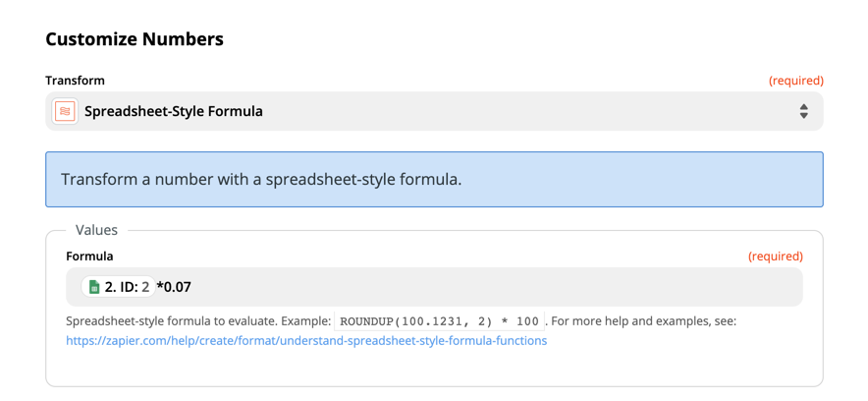Viewport: 868px width, 401px height.
Task: Click the value 2 inside the ID pill
Action: coord(145,287)
